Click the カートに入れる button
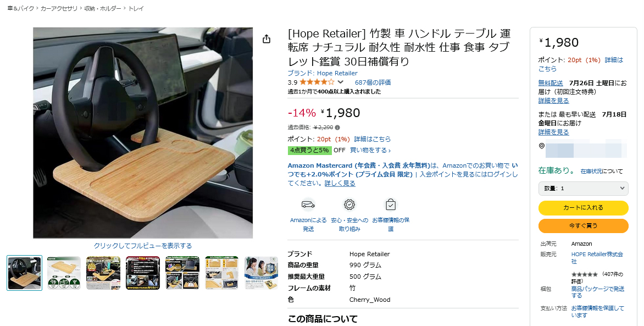 [x=583, y=208]
